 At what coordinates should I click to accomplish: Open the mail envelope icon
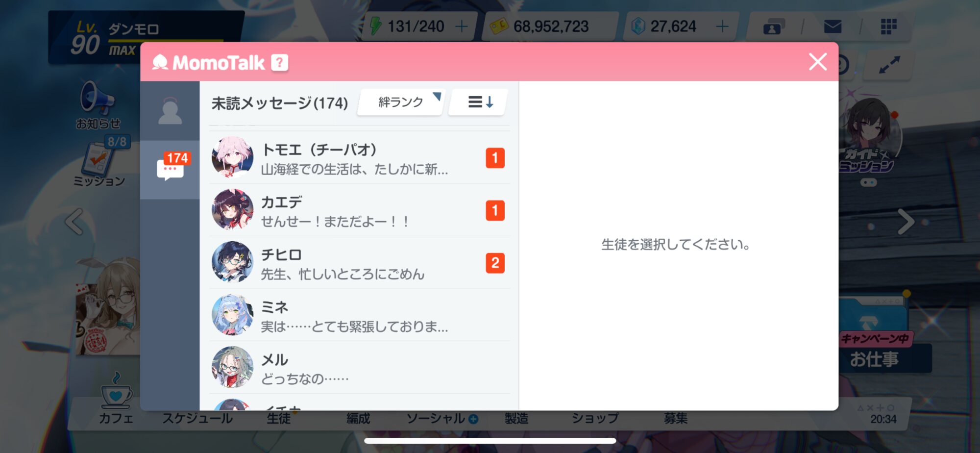click(x=833, y=26)
